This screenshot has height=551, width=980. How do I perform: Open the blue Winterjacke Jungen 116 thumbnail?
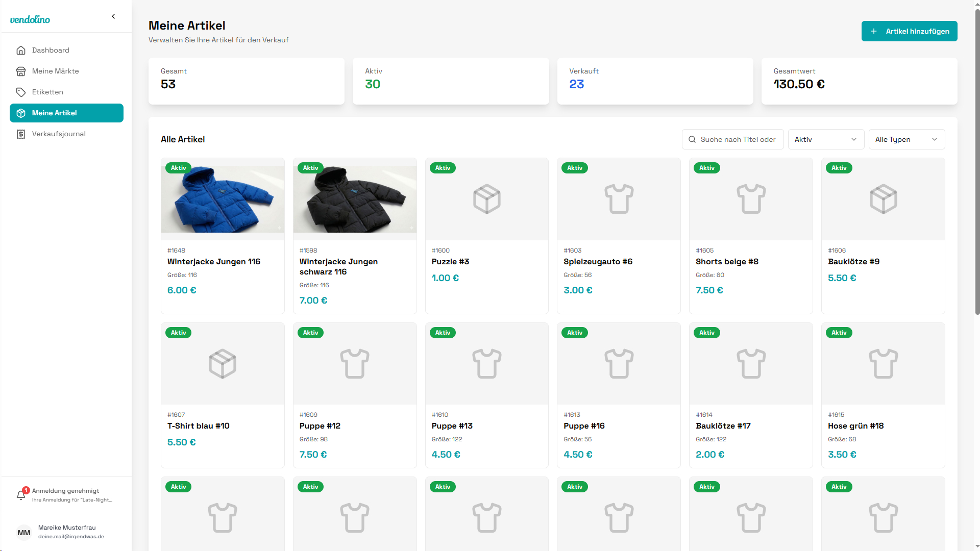click(223, 199)
